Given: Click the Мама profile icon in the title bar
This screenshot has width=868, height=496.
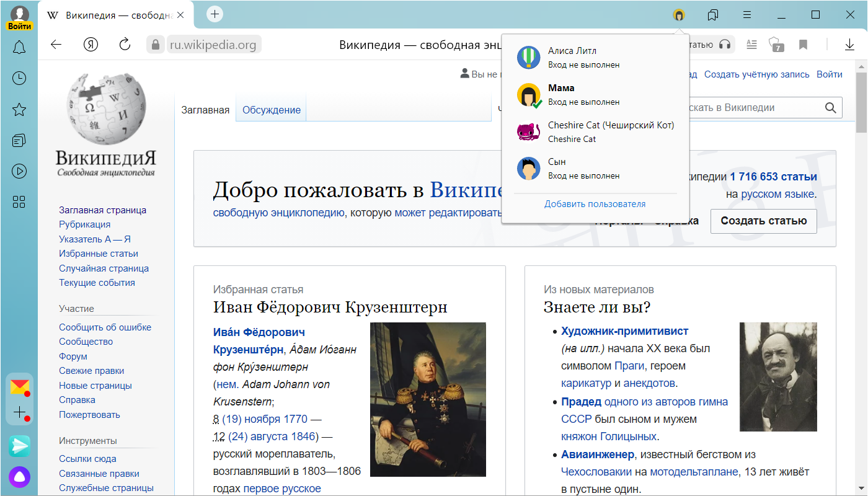Looking at the screenshot, I should pos(679,14).
